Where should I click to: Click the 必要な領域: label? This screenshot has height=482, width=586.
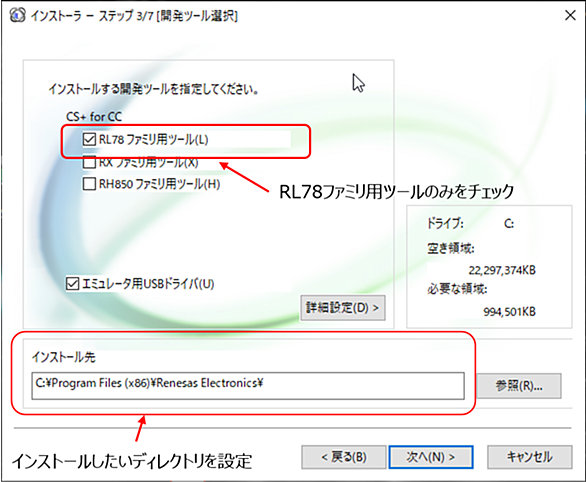(457, 289)
